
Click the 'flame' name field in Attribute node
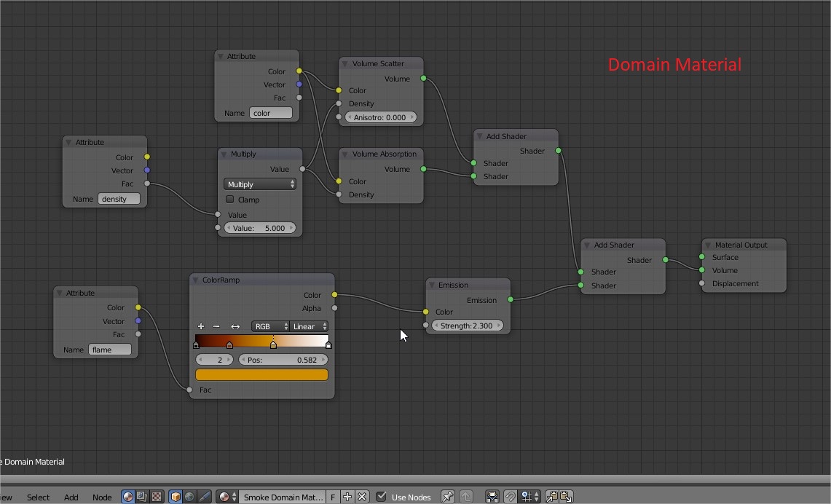pyautogui.click(x=110, y=350)
